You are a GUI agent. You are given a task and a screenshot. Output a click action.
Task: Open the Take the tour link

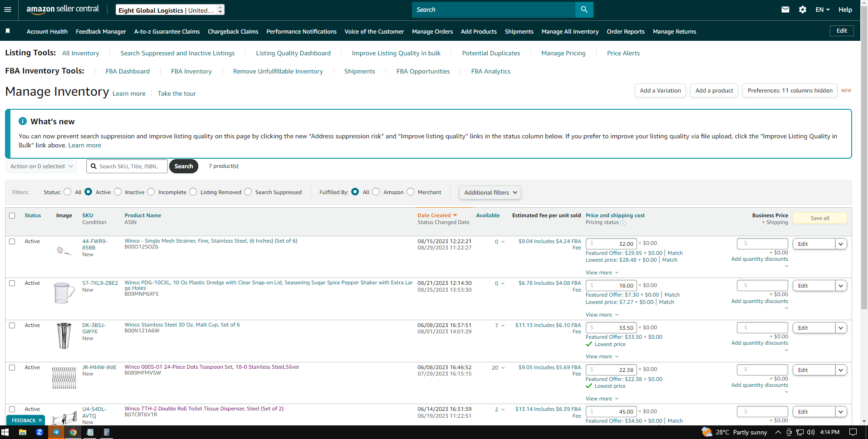pos(177,93)
